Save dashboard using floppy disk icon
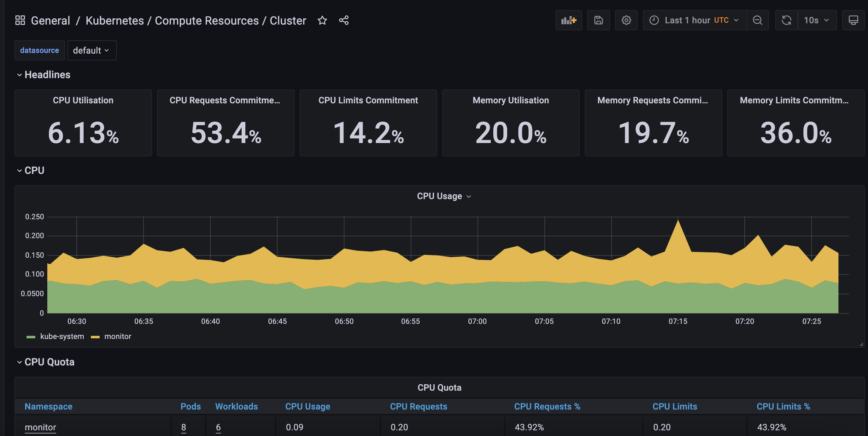Screen dimensions: 868x436 pyautogui.click(x=598, y=20)
